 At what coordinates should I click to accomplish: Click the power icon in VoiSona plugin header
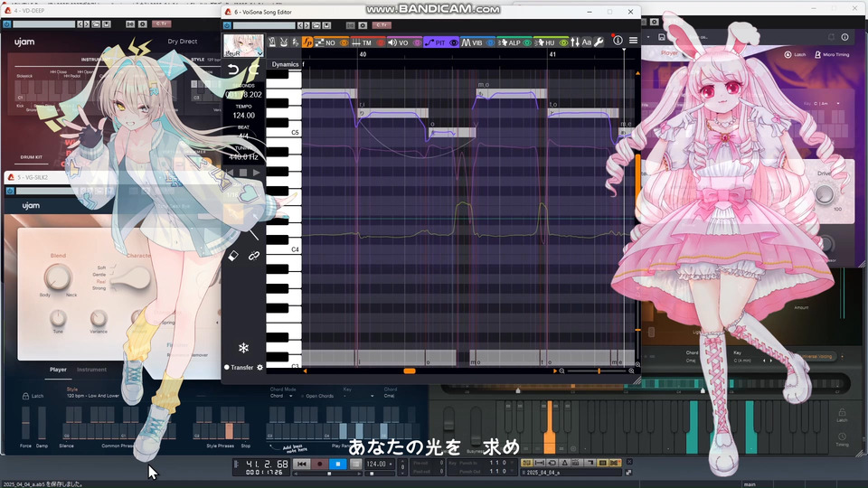coord(227,25)
